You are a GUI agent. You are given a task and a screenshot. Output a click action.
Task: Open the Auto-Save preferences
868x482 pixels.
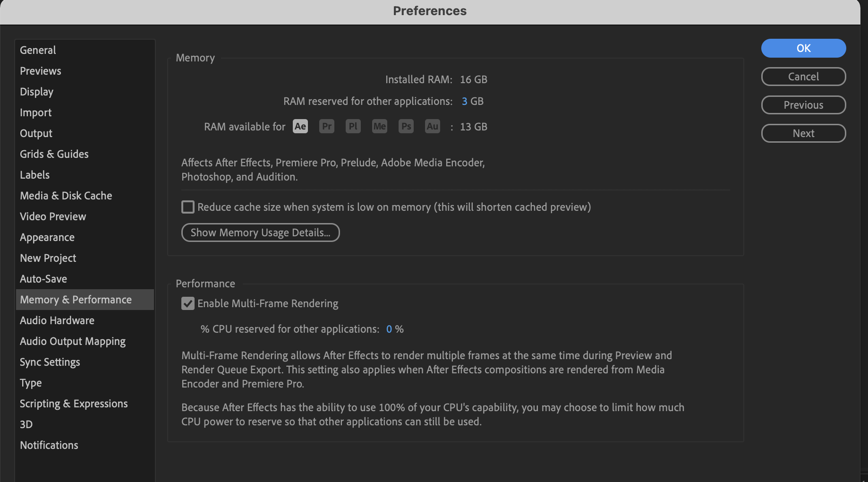coord(43,278)
